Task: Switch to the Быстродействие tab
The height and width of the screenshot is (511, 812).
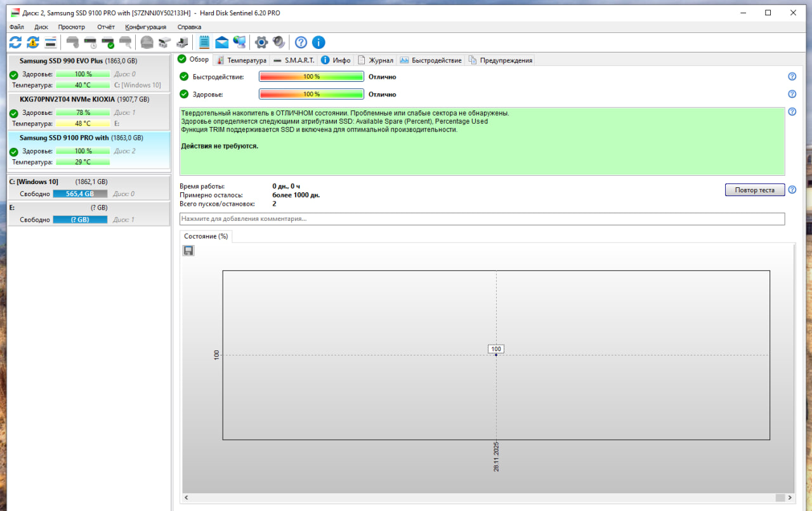Action: point(430,60)
